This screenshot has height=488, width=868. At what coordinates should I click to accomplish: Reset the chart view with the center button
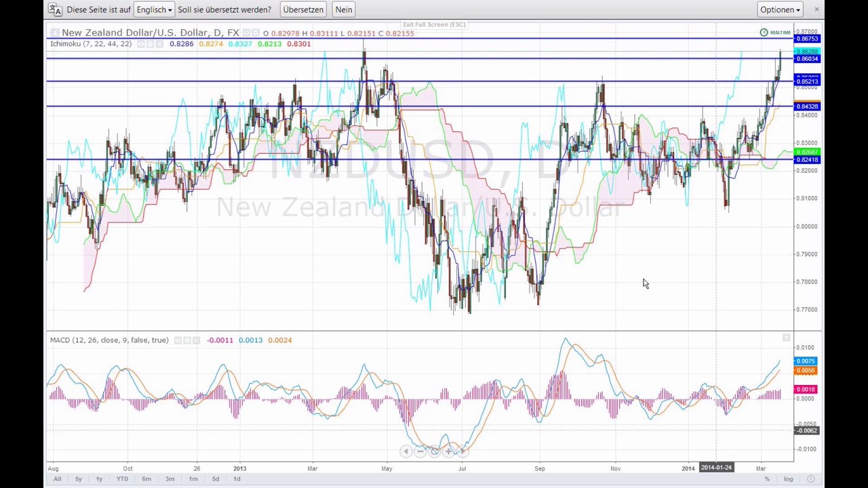(434, 451)
